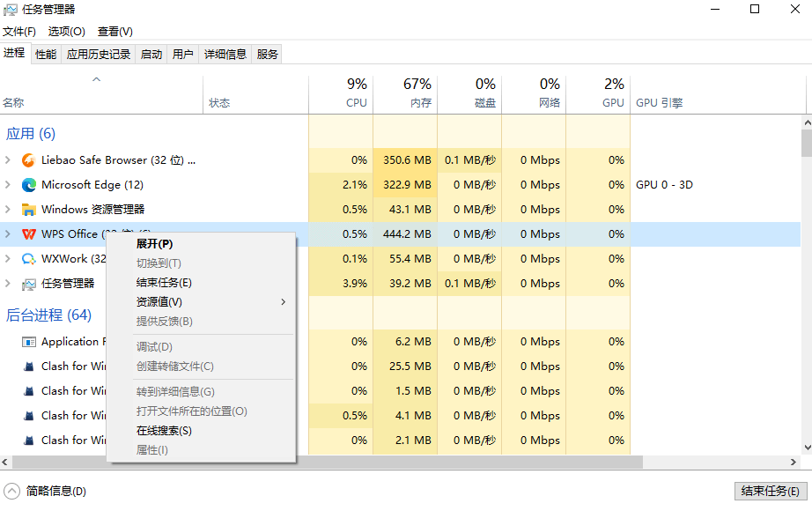
Task: Click the WXWork app icon
Action: [x=28, y=259]
